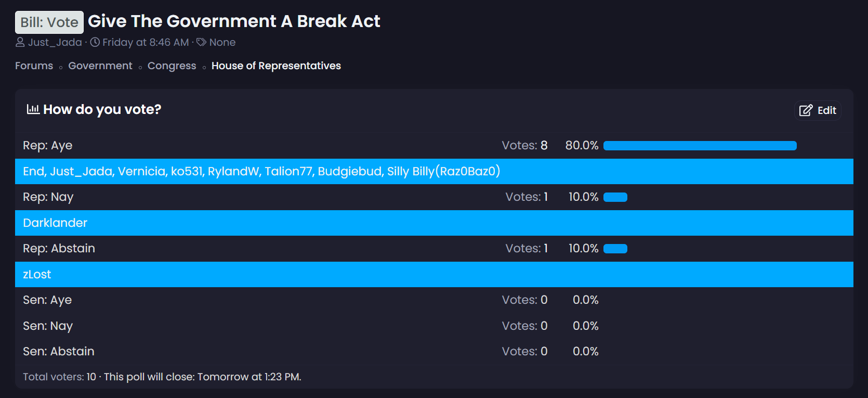Click the poll bar chart icon
The image size is (868, 398).
tap(33, 109)
